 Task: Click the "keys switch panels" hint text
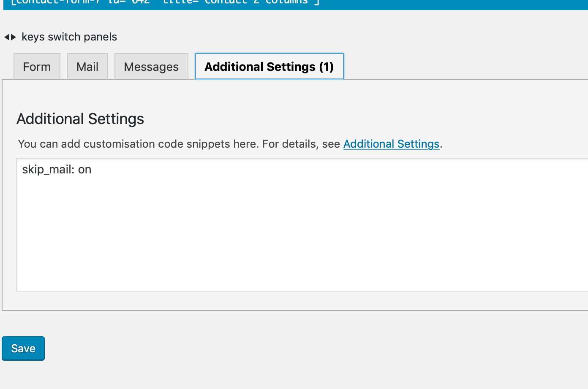tap(69, 37)
